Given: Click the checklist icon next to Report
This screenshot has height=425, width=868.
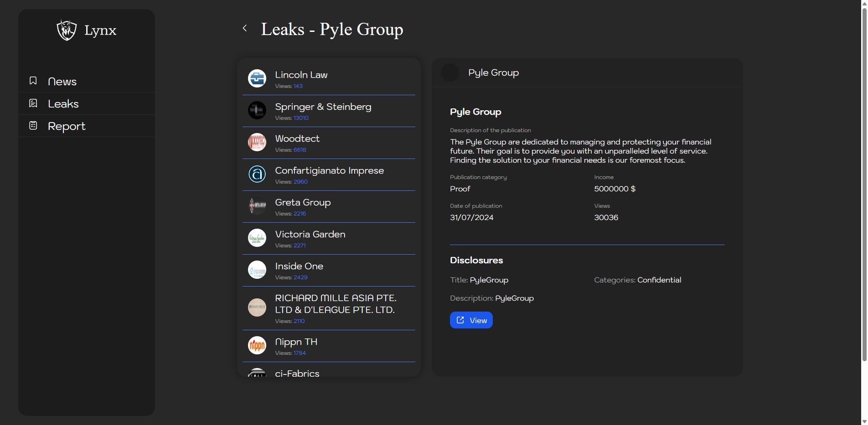Looking at the screenshot, I should coord(33,125).
